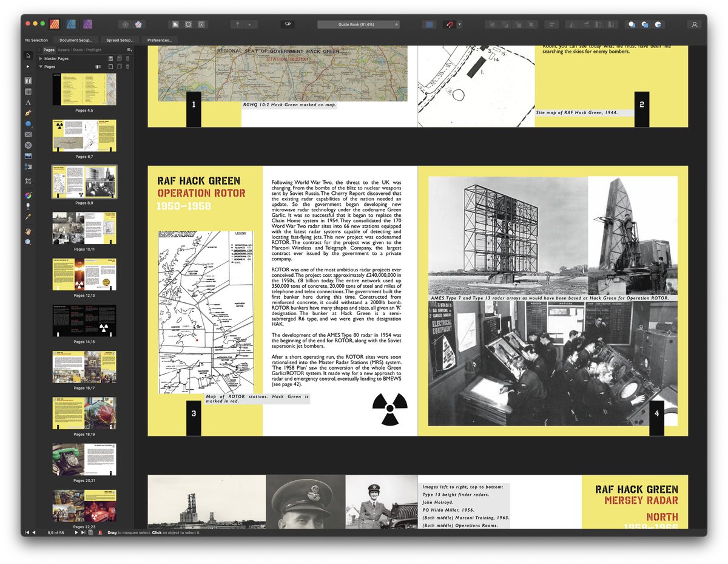The image size is (728, 564).
Task: Open the Guide Book document title field
Action: (x=359, y=24)
